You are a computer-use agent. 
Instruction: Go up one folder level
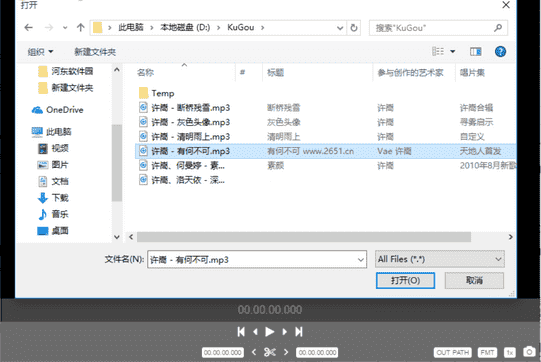[x=81, y=28]
